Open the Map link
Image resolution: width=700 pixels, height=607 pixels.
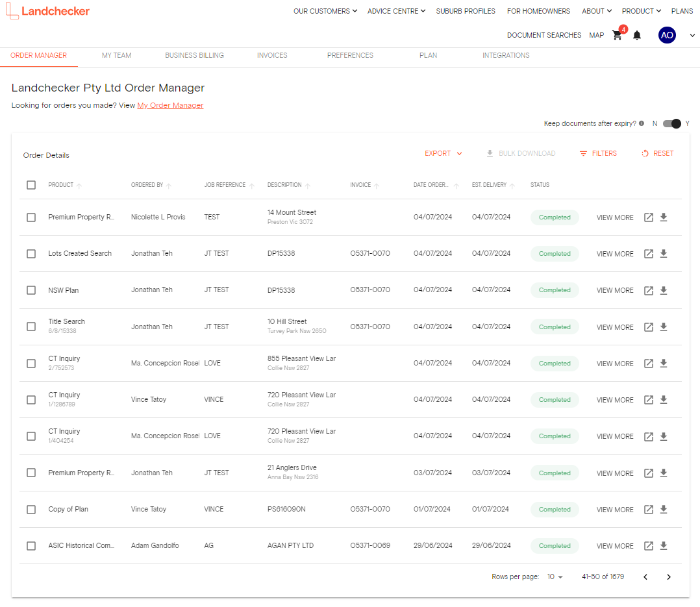tap(596, 35)
